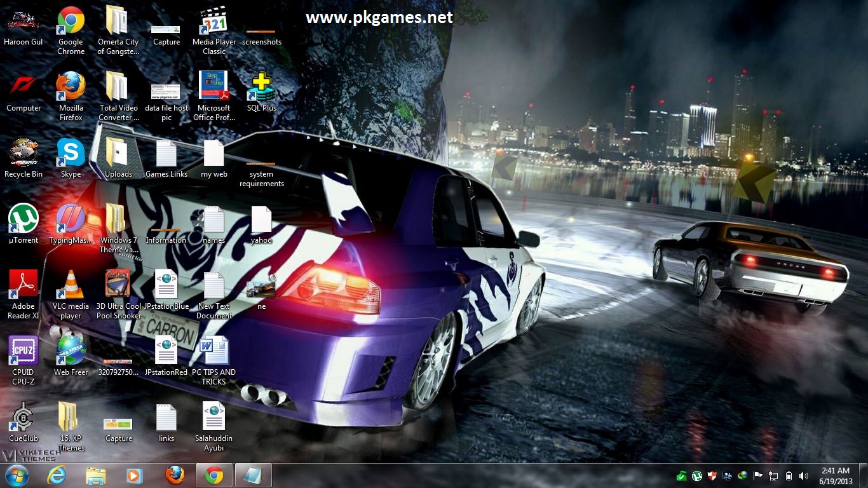Switch to the Chrome taskbar window
The height and width of the screenshot is (488, 868).
[214, 475]
